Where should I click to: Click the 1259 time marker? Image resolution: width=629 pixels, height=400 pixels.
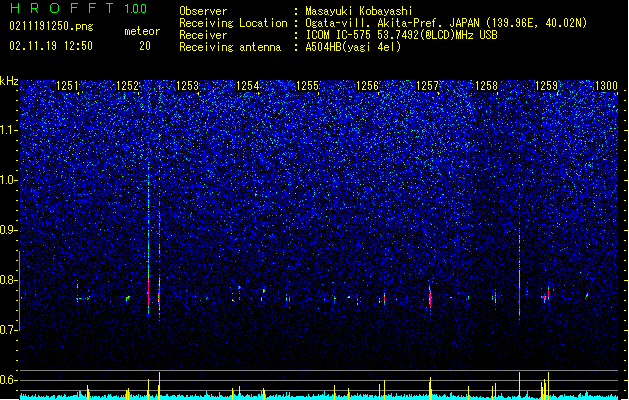pyautogui.click(x=547, y=86)
